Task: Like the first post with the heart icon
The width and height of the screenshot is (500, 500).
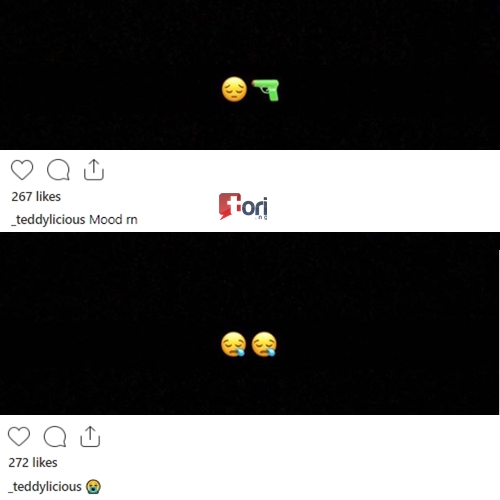Action: point(22,170)
